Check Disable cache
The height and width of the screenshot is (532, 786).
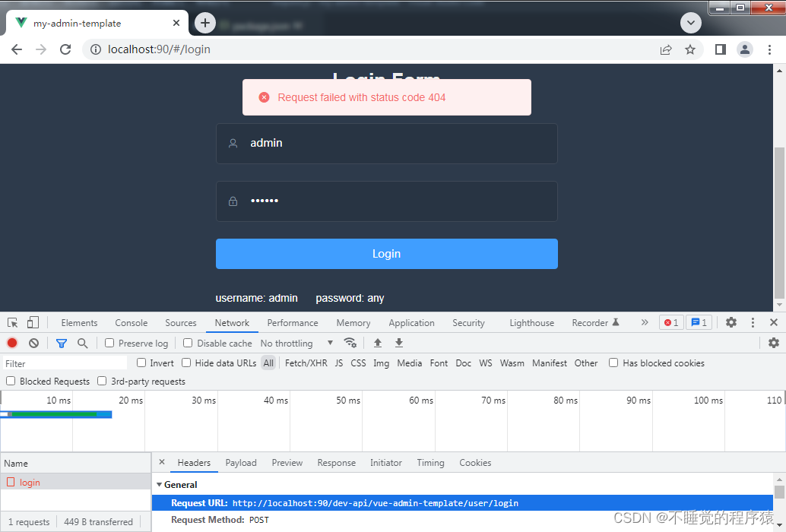point(187,343)
